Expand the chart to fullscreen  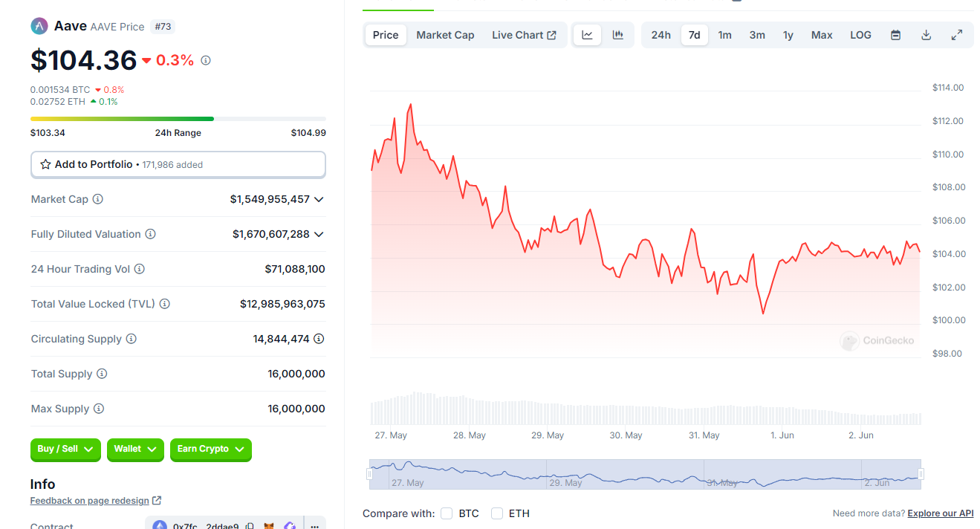click(x=957, y=35)
